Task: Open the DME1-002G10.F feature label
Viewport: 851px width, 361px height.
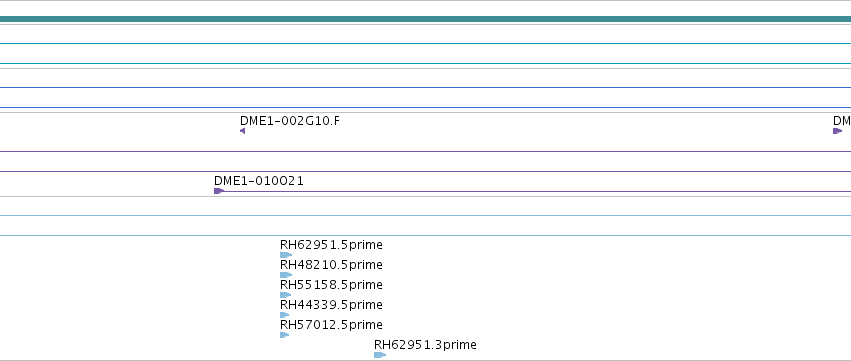Action: click(x=290, y=121)
